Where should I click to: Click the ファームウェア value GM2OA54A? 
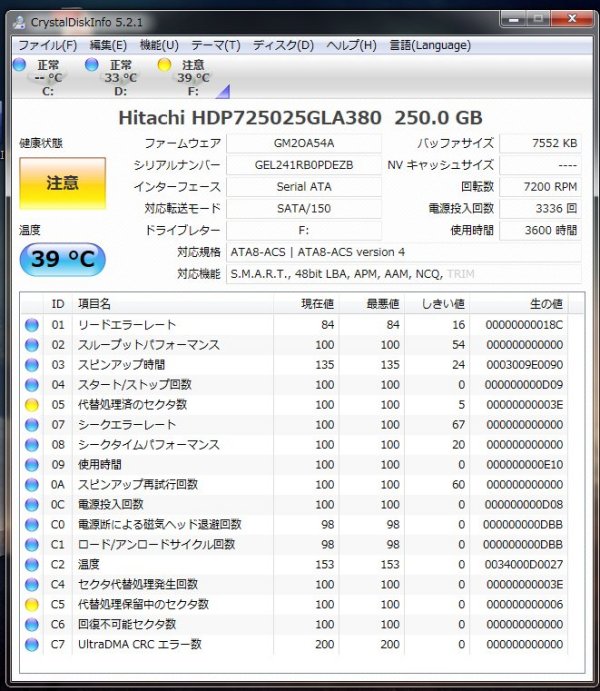pyautogui.click(x=304, y=143)
